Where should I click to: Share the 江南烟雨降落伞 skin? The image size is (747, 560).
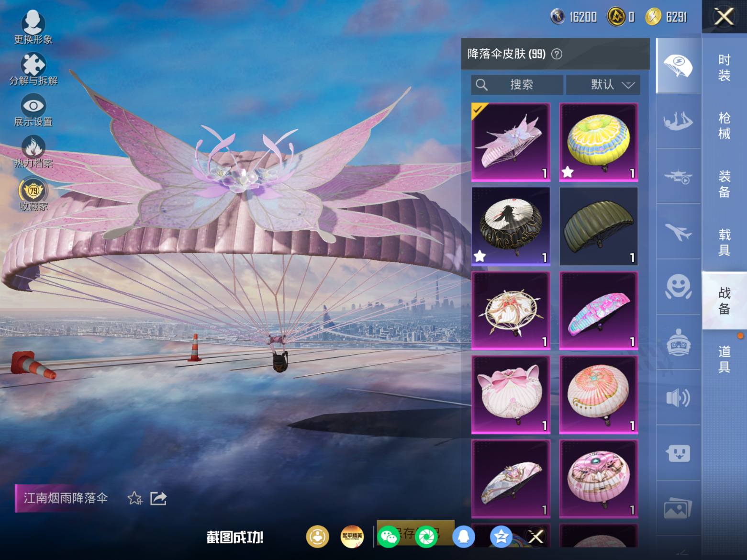tap(158, 498)
